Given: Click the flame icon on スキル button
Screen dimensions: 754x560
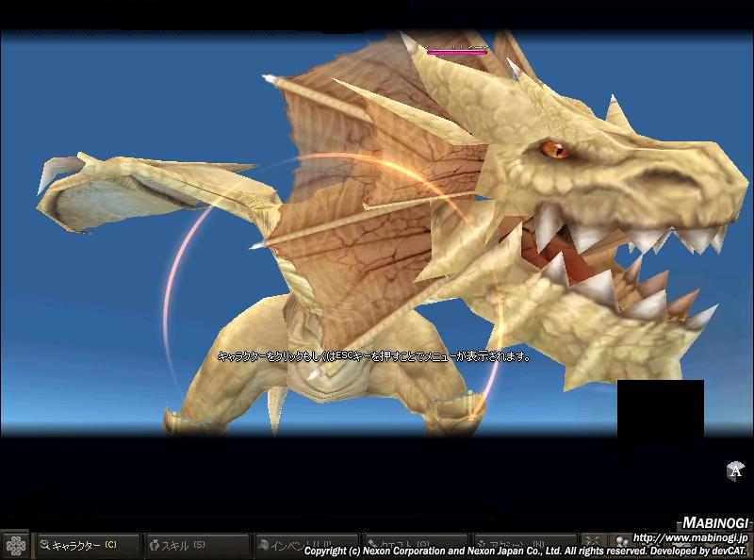Looking at the screenshot, I should point(155,545).
